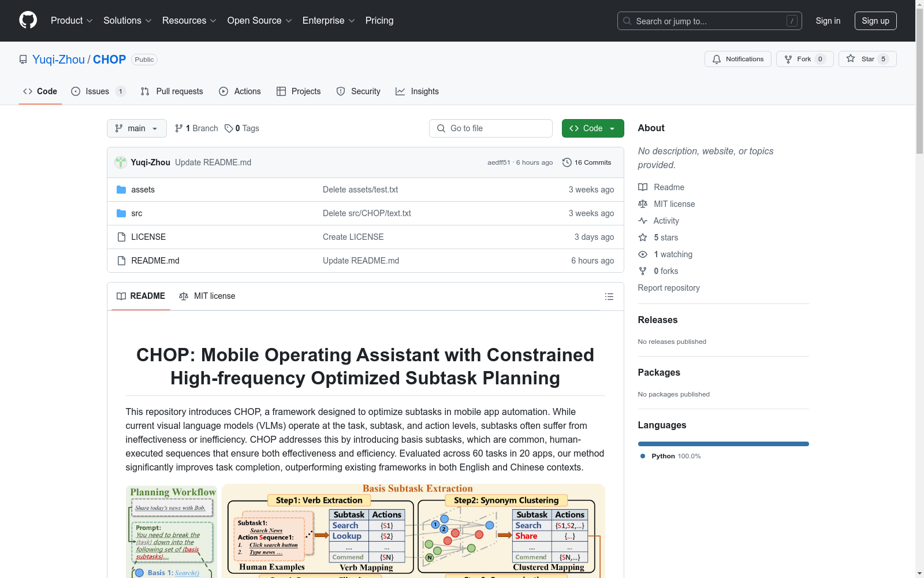Fork the repository
The height and width of the screenshot is (578, 924).
pos(804,59)
